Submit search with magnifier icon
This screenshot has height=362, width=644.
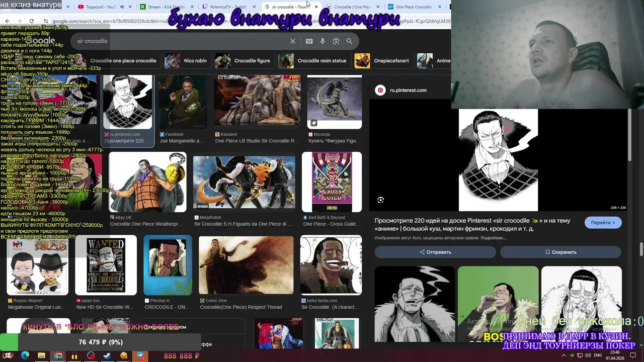tap(349, 41)
